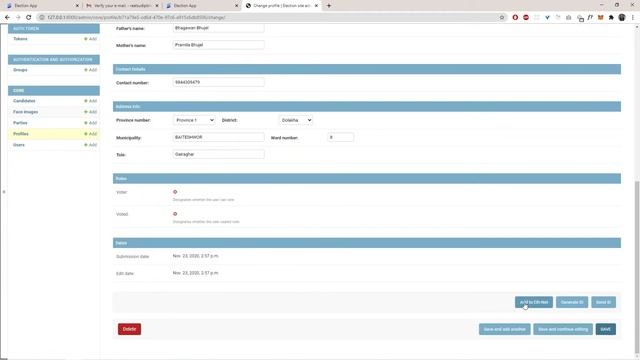The image size is (640, 360).
Task: Open the MetaMask fox extension
Action: [x=600, y=18]
